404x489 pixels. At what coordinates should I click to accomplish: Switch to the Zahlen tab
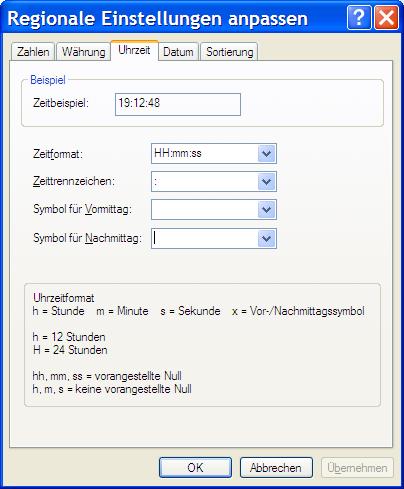click(x=33, y=52)
